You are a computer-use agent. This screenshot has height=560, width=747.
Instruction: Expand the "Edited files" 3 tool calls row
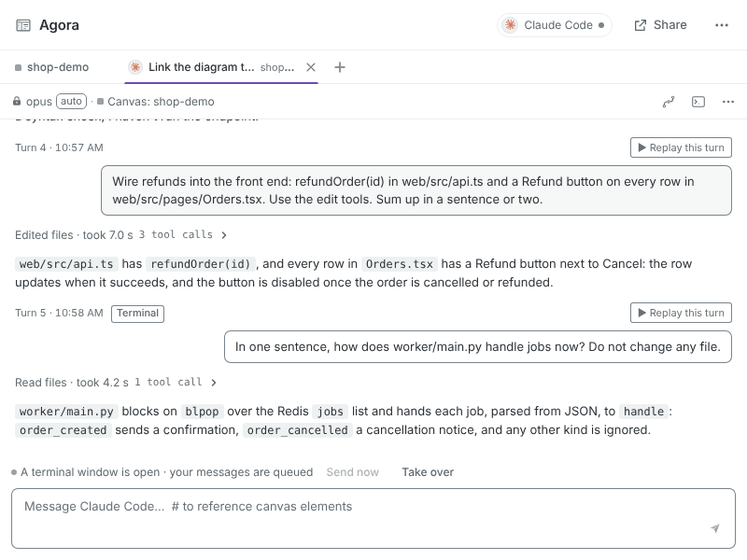click(x=120, y=235)
